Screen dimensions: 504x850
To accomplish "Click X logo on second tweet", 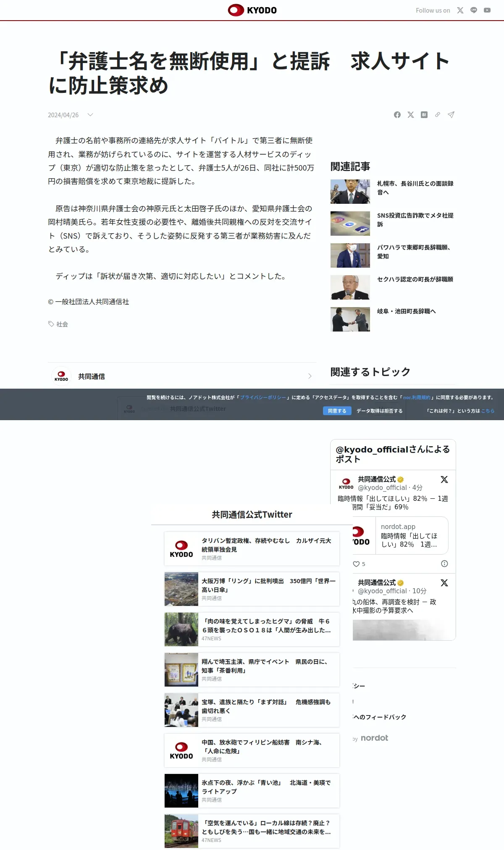I will (x=444, y=583).
